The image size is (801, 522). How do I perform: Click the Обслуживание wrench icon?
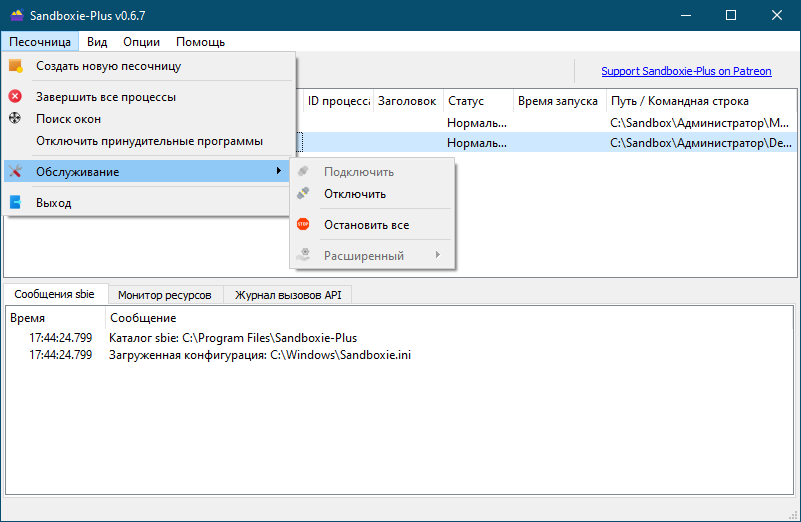click(x=15, y=171)
